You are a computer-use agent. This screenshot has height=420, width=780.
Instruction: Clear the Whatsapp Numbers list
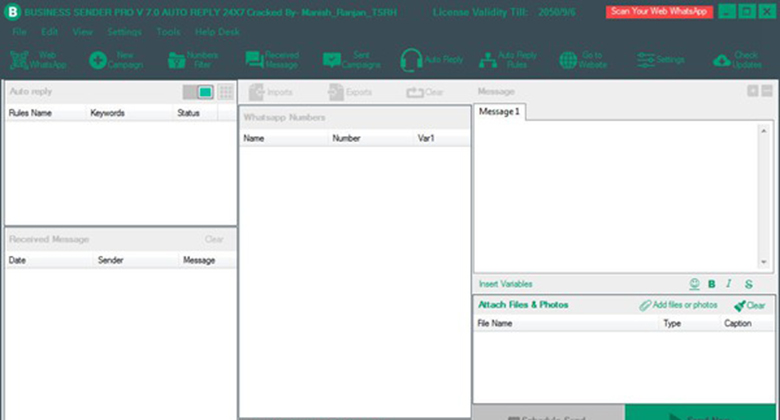[425, 92]
